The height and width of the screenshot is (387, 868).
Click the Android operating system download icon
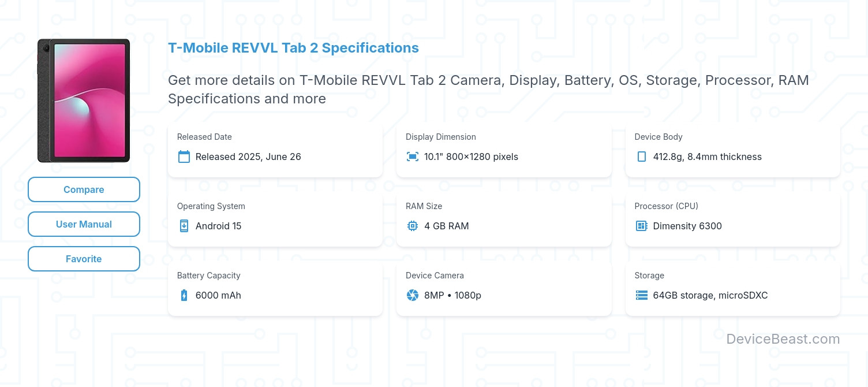point(184,226)
